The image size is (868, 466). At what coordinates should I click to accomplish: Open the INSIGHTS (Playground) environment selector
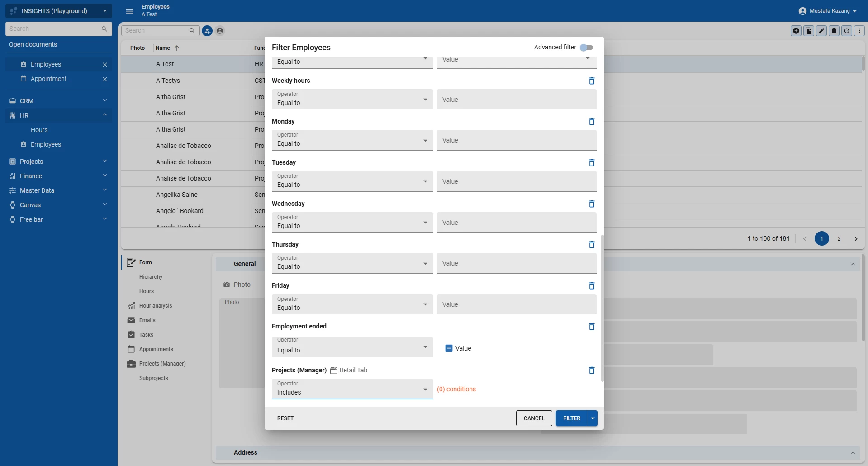(x=58, y=11)
